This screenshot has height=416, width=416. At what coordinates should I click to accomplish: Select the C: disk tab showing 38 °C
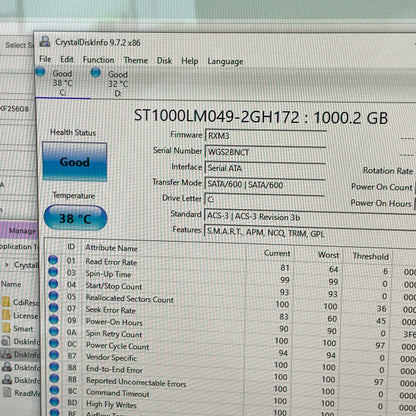pyautogui.click(x=63, y=82)
